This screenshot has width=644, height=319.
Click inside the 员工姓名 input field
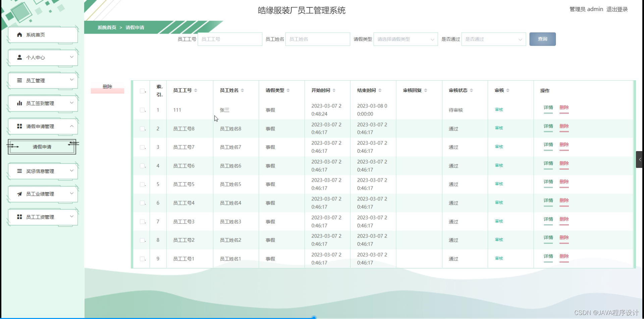point(317,39)
